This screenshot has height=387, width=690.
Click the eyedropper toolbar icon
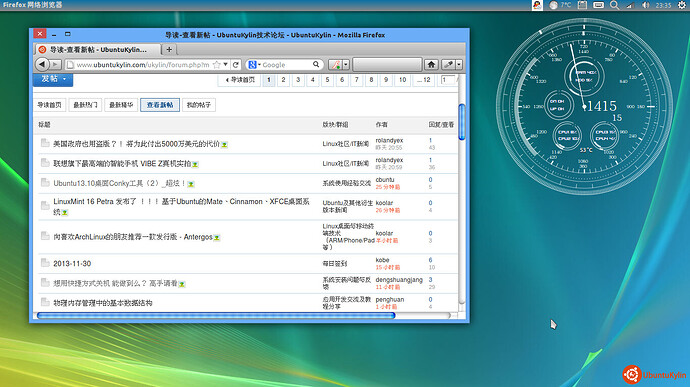448,65
